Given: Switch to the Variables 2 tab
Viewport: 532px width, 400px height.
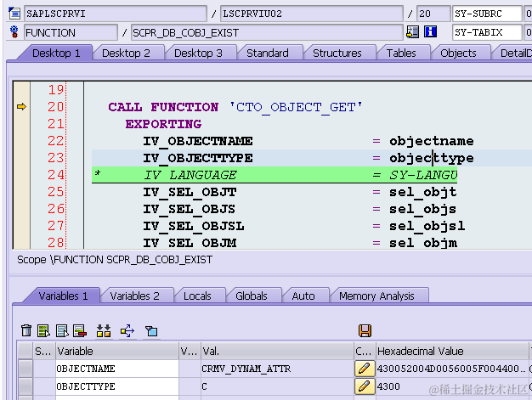Looking at the screenshot, I should (x=134, y=296).
